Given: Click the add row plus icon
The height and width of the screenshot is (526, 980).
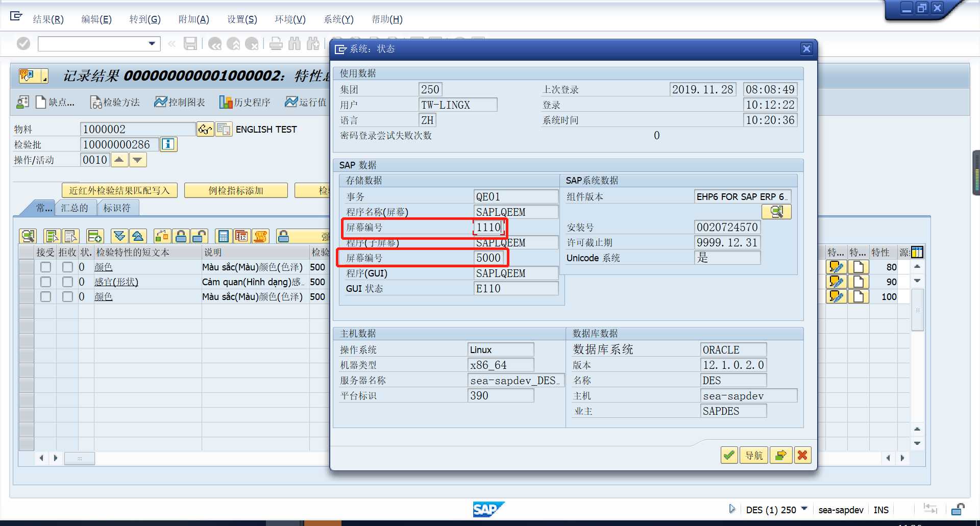Looking at the screenshot, I should [95, 236].
